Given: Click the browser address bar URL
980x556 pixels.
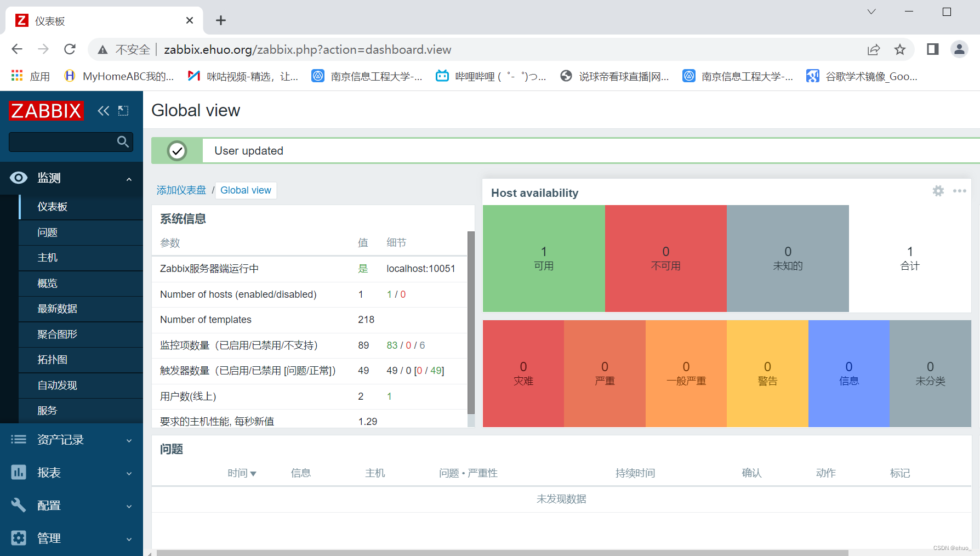Looking at the screenshot, I should coord(307,50).
